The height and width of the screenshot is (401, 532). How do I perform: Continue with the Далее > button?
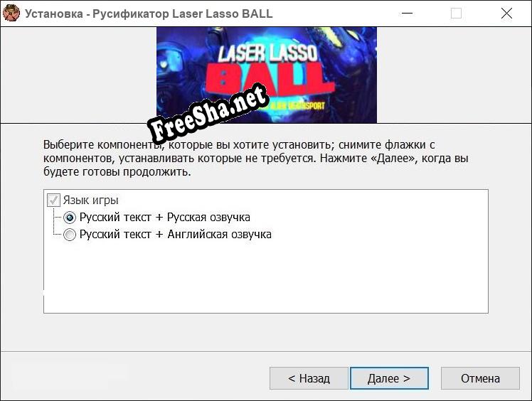(x=389, y=378)
